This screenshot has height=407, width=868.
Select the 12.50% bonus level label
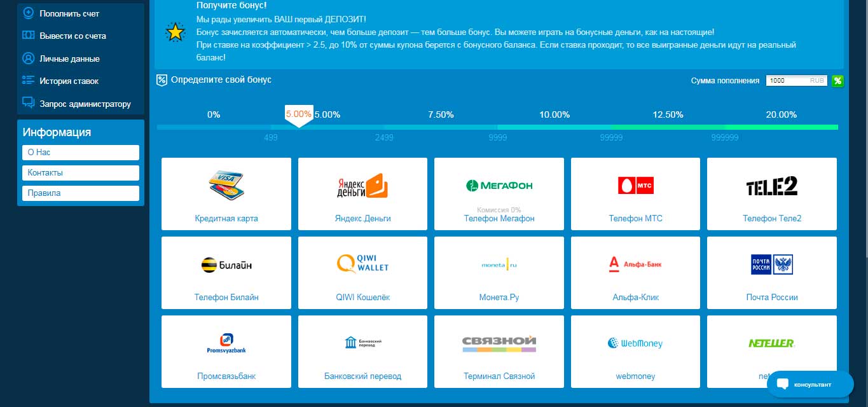click(x=668, y=114)
